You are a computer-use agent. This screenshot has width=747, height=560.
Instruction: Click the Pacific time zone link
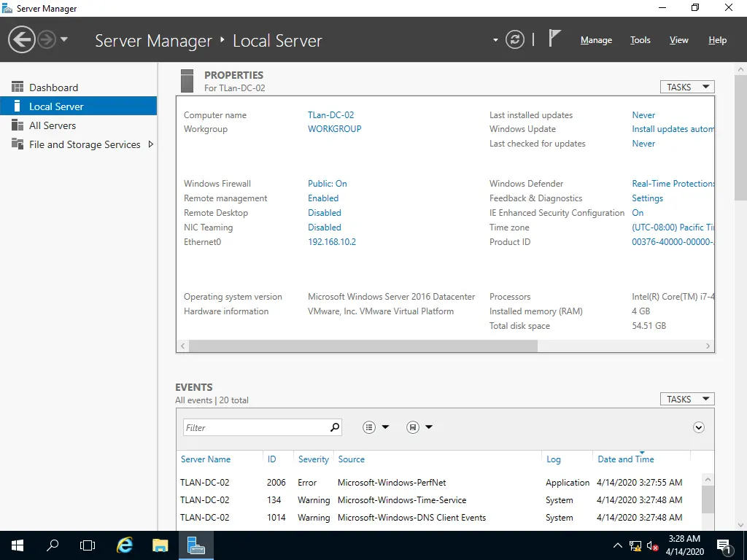point(673,227)
